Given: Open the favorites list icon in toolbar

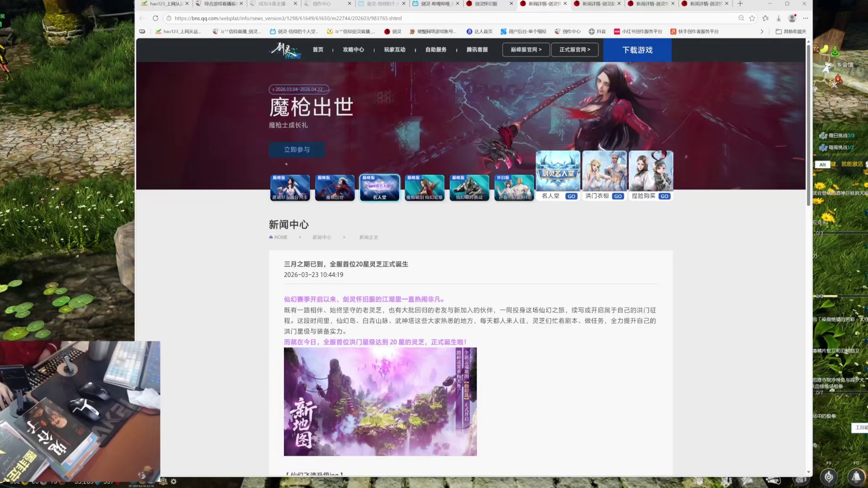Looking at the screenshot, I should point(765,18).
